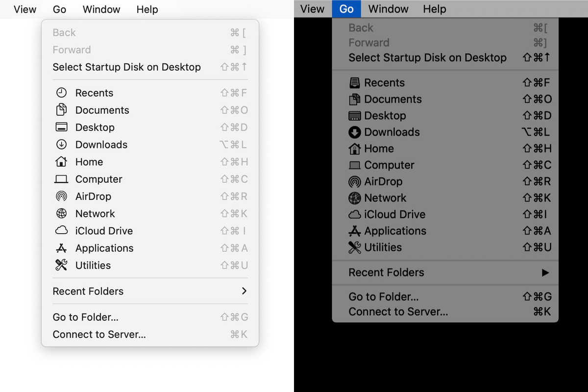Click 'Utilities' label in dark menu

coord(383,247)
